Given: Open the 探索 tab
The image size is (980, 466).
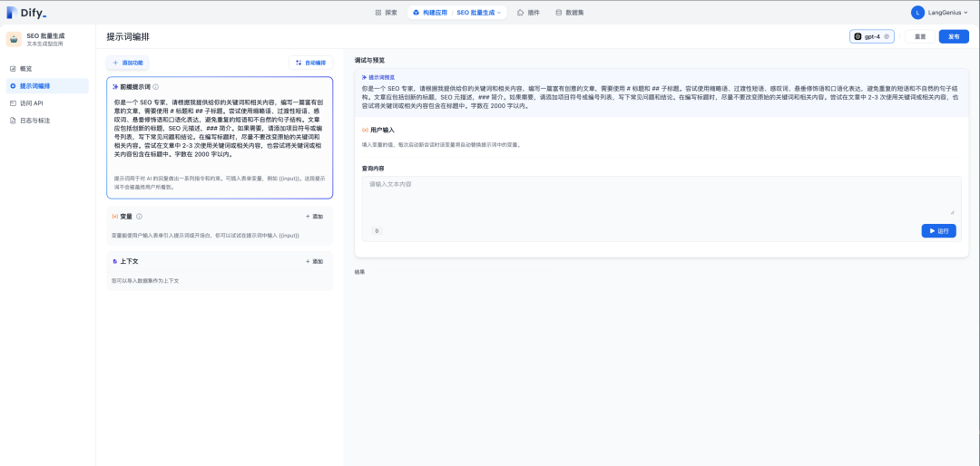Looking at the screenshot, I should click(387, 13).
